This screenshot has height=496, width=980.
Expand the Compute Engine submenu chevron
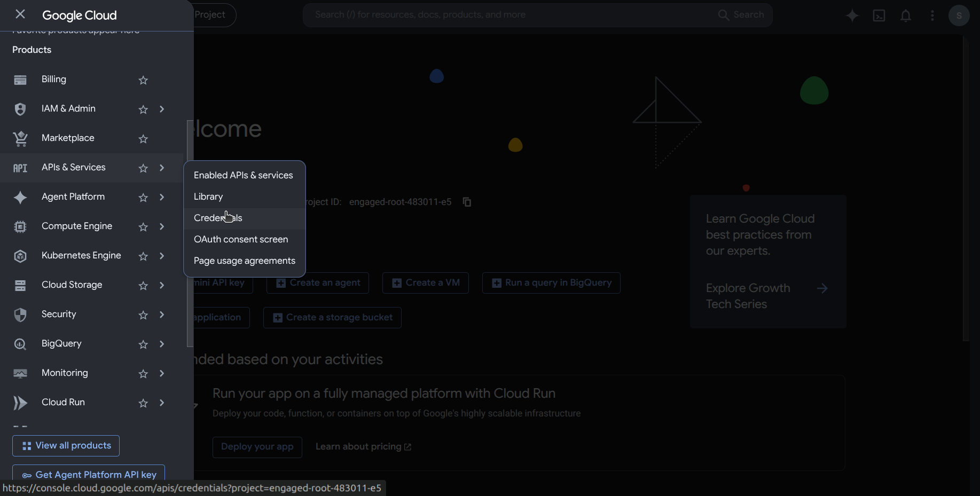[x=162, y=226]
